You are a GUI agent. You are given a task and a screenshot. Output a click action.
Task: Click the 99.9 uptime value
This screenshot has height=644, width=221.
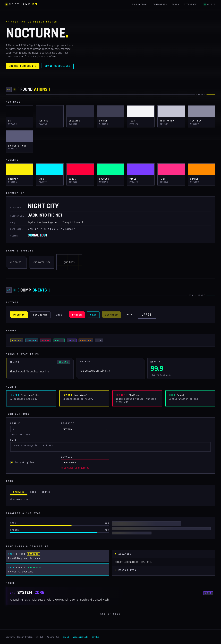click(x=157, y=369)
